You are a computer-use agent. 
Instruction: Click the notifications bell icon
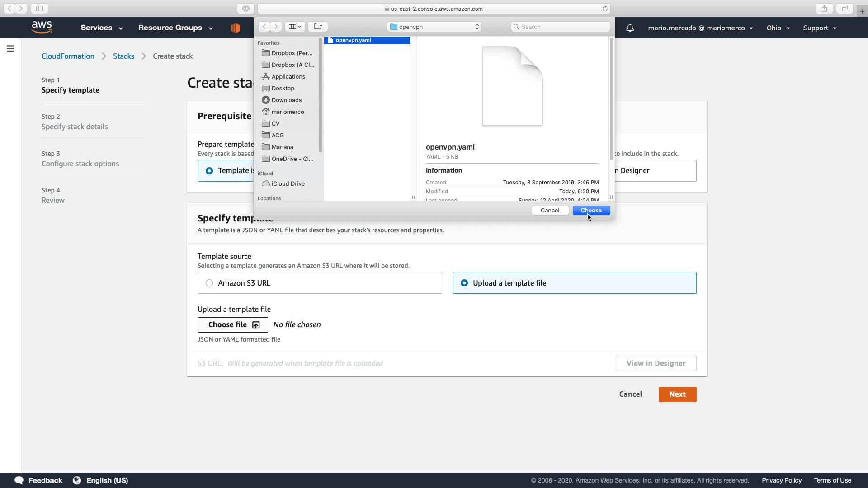pos(630,28)
